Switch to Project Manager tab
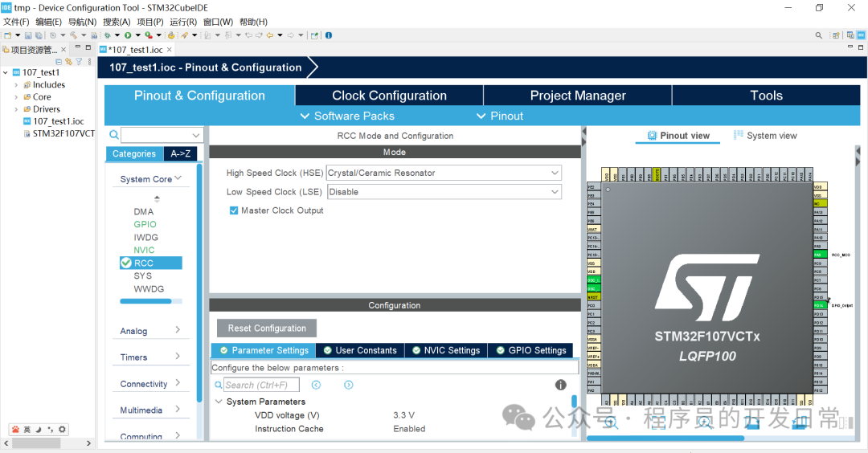868x453 pixels. pyautogui.click(x=578, y=95)
